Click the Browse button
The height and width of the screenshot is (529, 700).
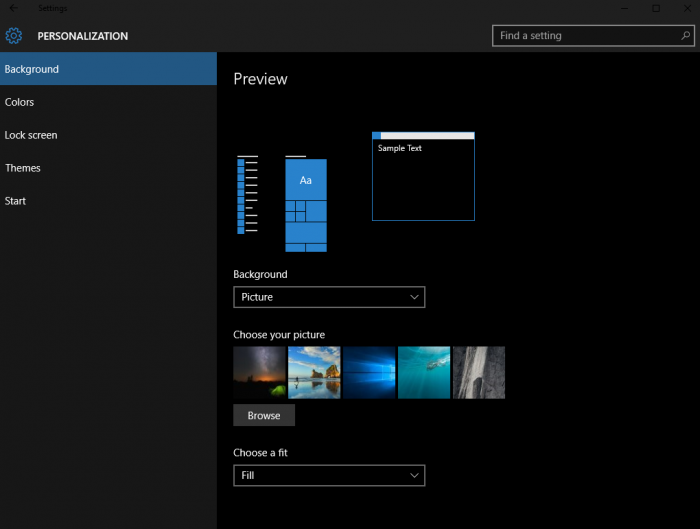264,416
